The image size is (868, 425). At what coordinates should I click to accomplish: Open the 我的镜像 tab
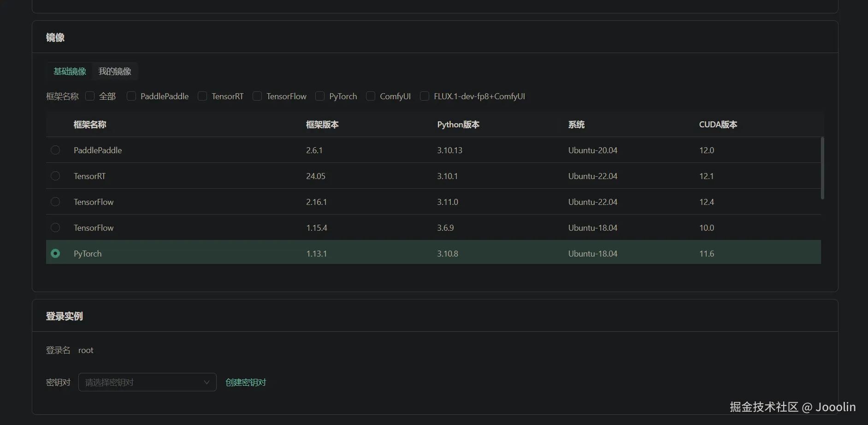pyautogui.click(x=115, y=71)
